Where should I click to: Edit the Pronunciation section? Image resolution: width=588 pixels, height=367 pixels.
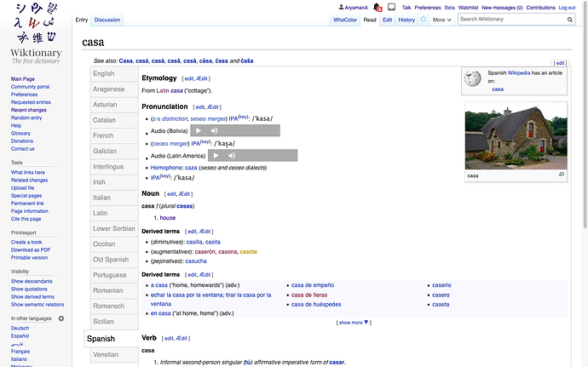point(200,107)
